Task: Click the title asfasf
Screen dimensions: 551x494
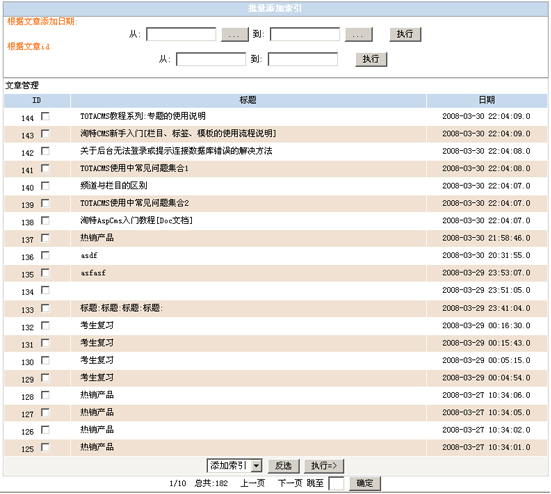Action: pos(93,273)
